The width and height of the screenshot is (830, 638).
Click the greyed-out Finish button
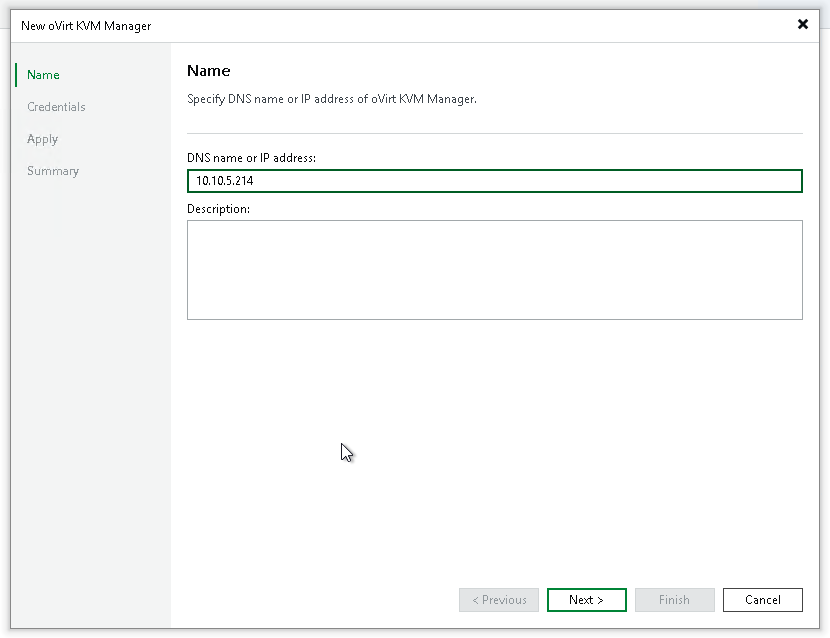(x=674, y=600)
